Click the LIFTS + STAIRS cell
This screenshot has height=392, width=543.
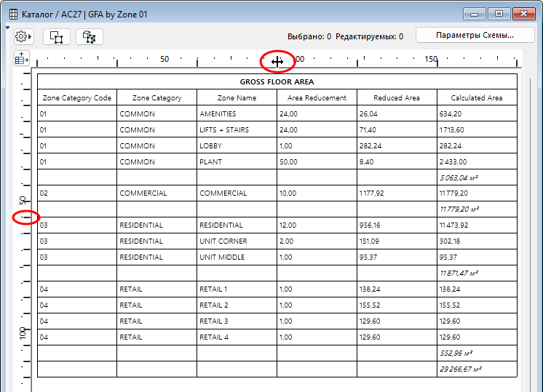point(237,129)
